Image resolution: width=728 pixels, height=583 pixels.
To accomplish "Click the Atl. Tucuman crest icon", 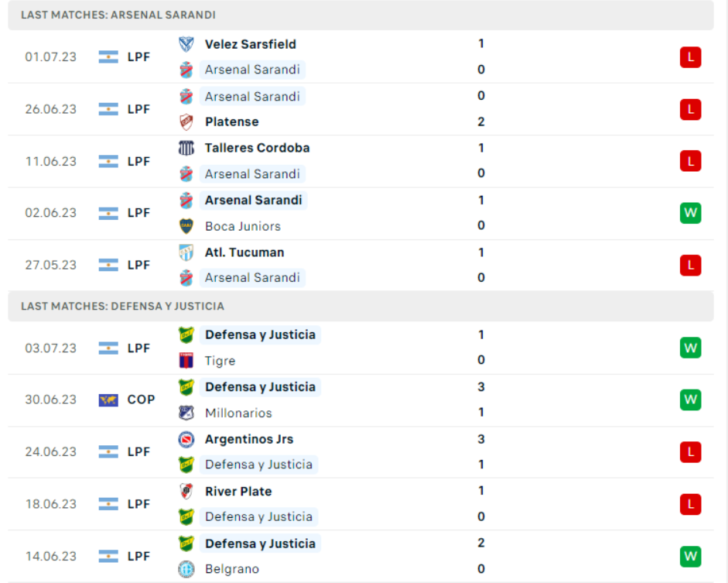I will click(186, 252).
